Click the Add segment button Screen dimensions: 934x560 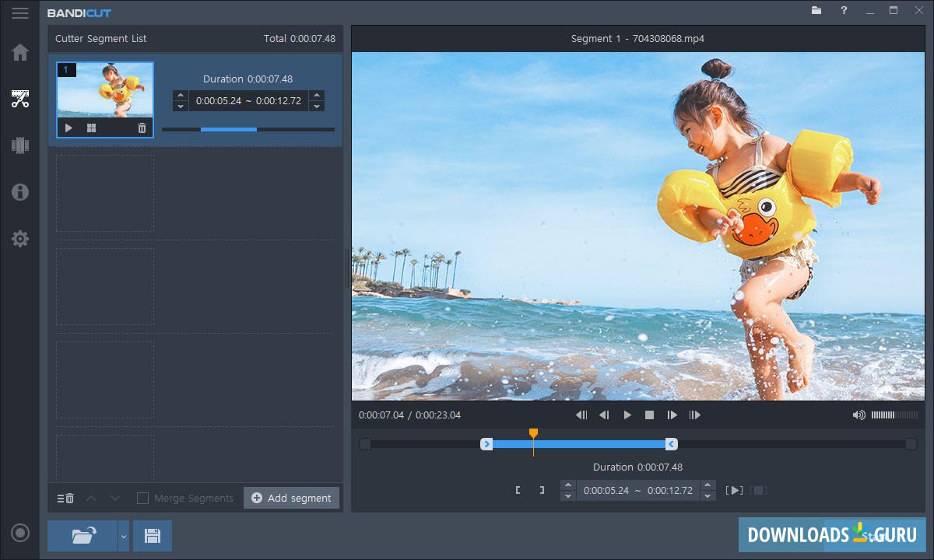click(291, 498)
